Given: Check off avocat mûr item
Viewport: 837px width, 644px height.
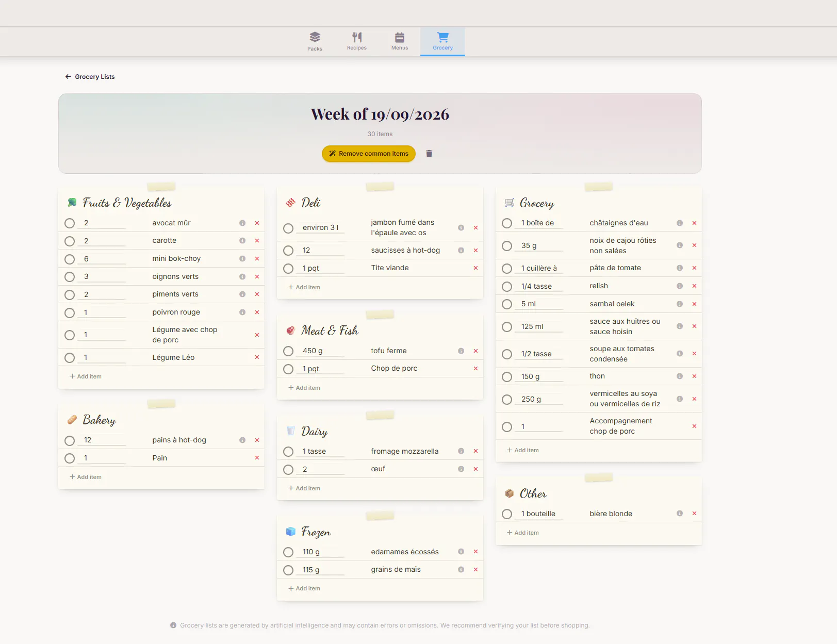Looking at the screenshot, I should pyautogui.click(x=70, y=223).
